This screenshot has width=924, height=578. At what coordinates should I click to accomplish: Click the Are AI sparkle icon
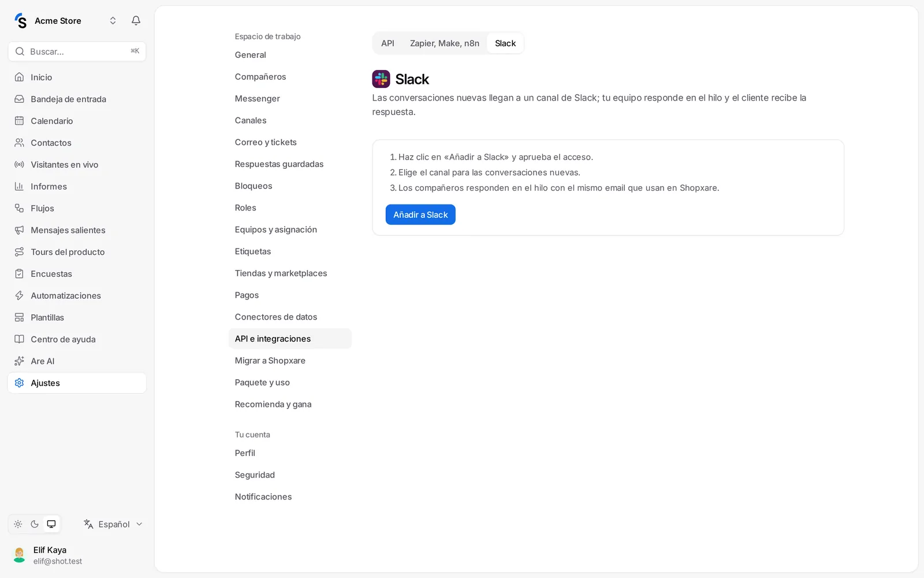[19, 361]
